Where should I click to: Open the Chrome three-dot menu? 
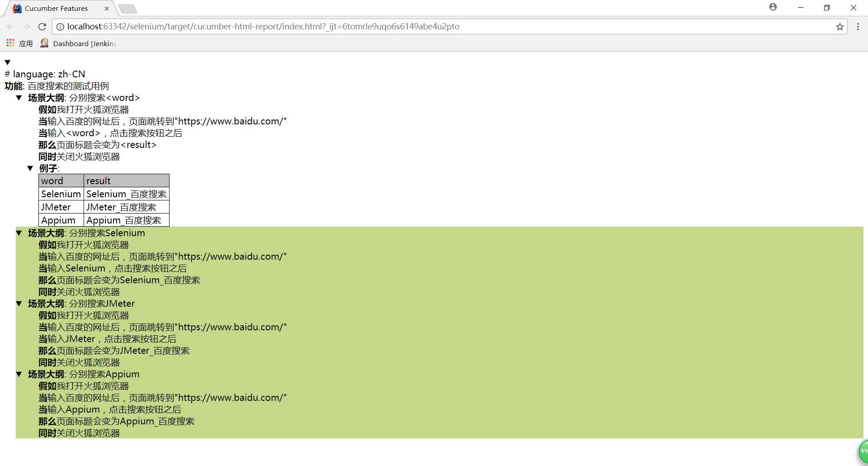pos(858,27)
